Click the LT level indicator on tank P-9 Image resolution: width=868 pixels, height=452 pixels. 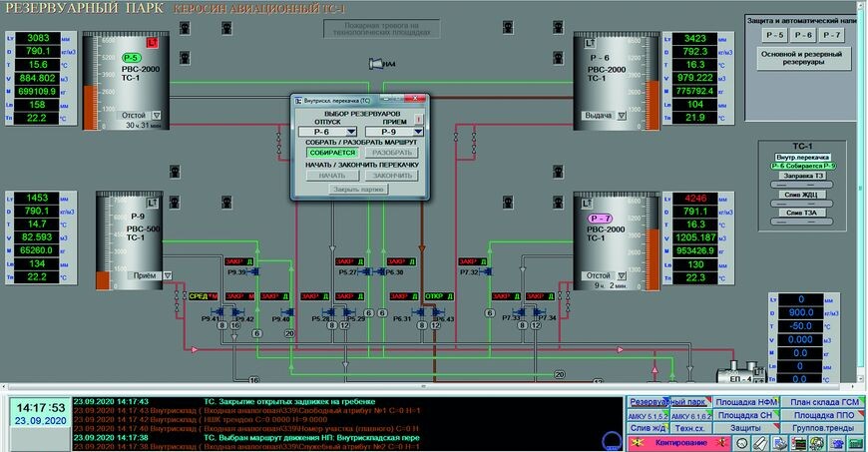pyautogui.click(x=152, y=203)
